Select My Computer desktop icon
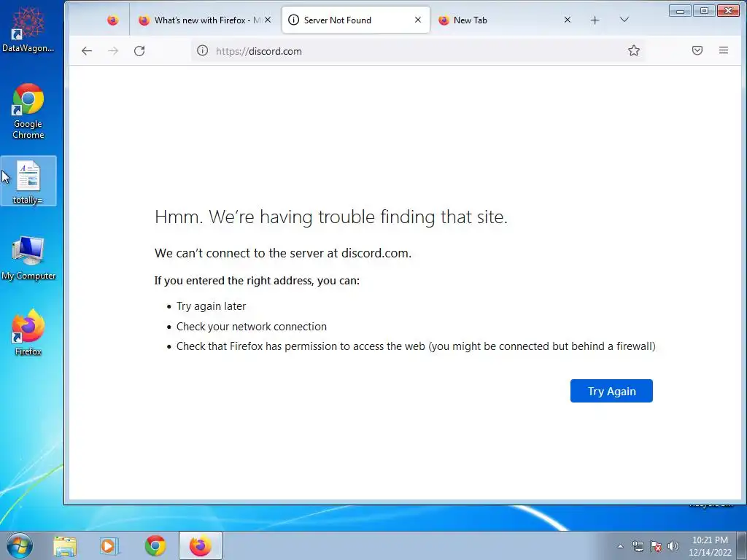 pyautogui.click(x=28, y=257)
